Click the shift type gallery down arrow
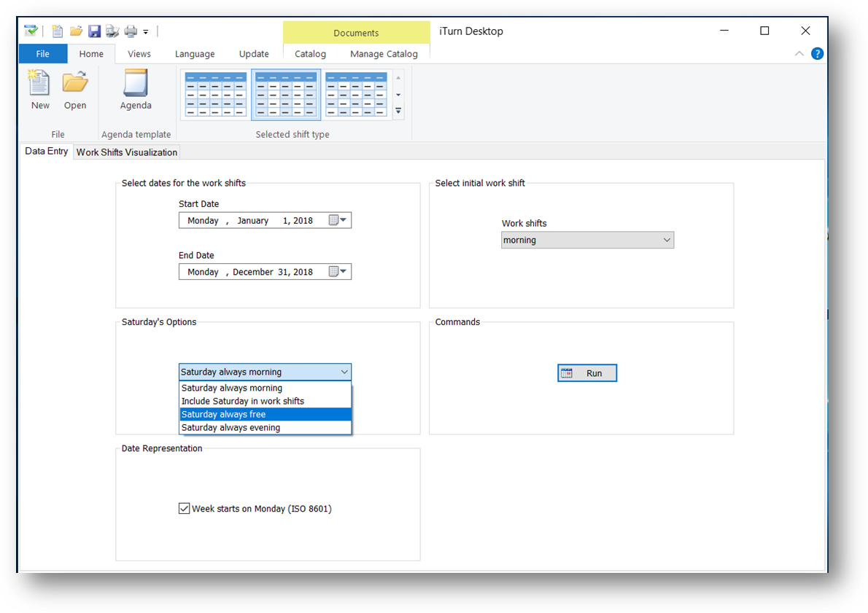This screenshot has width=868, height=613. (x=398, y=95)
